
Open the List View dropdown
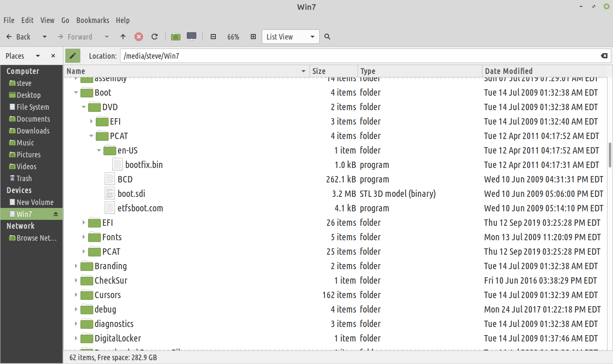point(290,37)
